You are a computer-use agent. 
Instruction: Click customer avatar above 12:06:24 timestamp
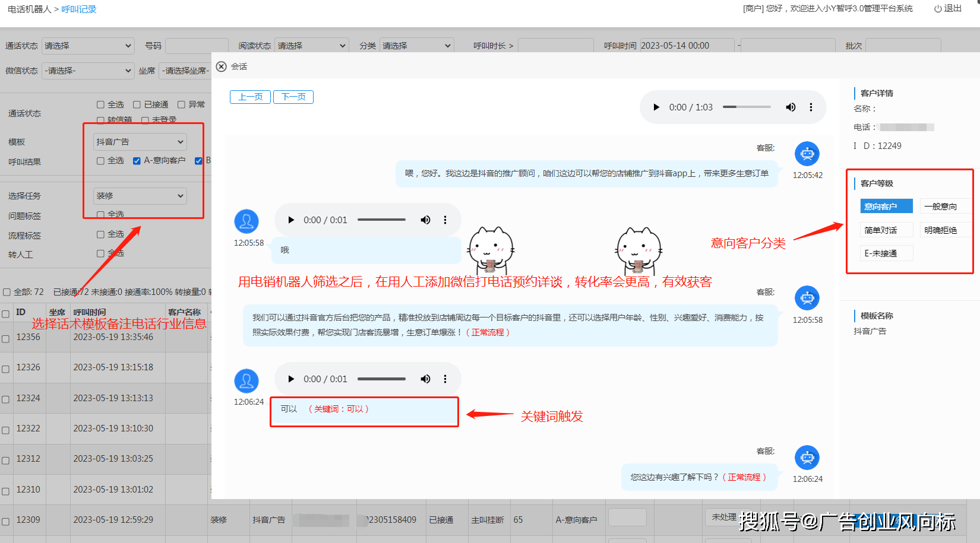coord(246,381)
